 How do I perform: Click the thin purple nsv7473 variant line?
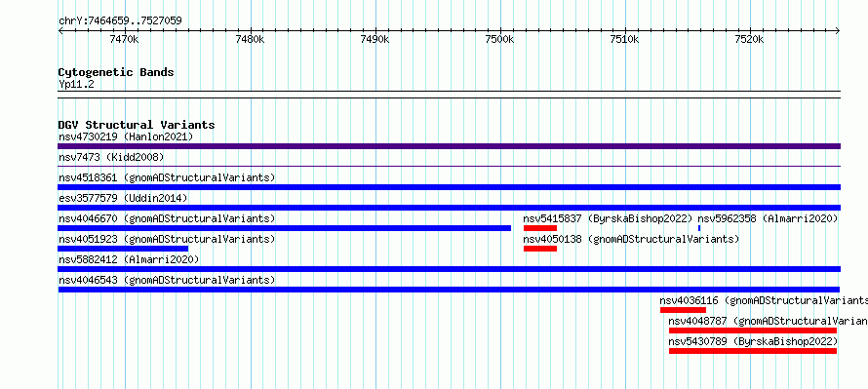449,166
